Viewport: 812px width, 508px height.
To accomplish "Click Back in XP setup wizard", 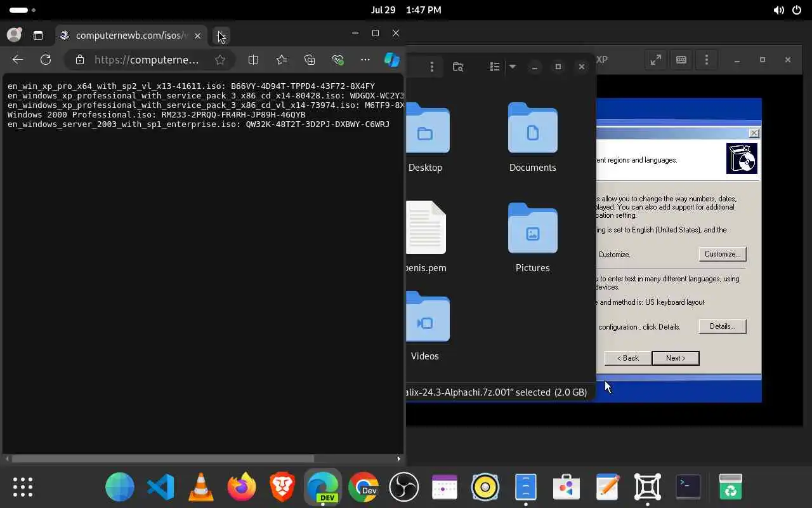I will [x=628, y=358].
